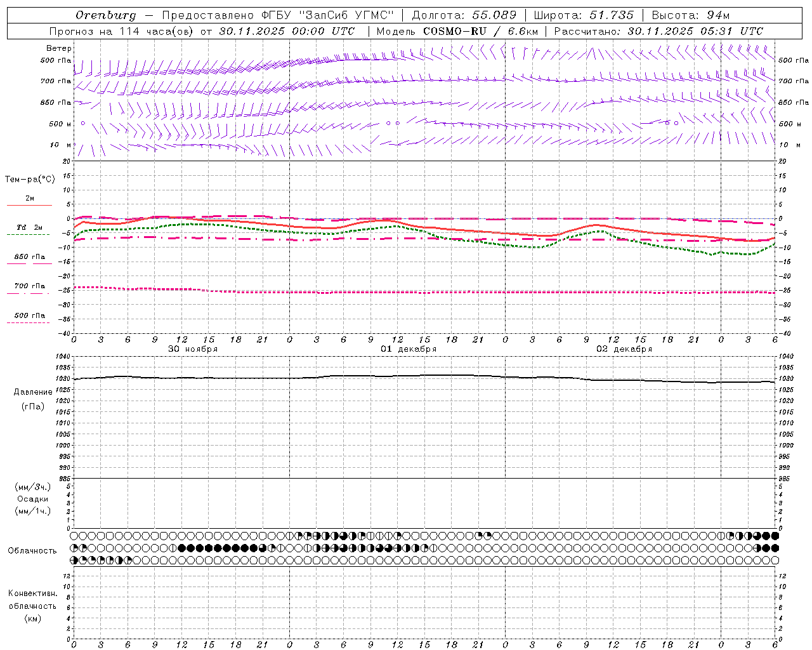812x650 pixels.
Task: Click the '(км)' unit label under convective cloudiness
Action: (x=33, y=618)
